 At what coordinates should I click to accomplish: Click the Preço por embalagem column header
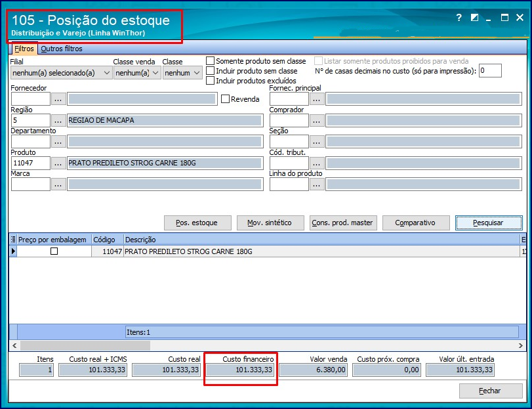(x=54, y=240)
